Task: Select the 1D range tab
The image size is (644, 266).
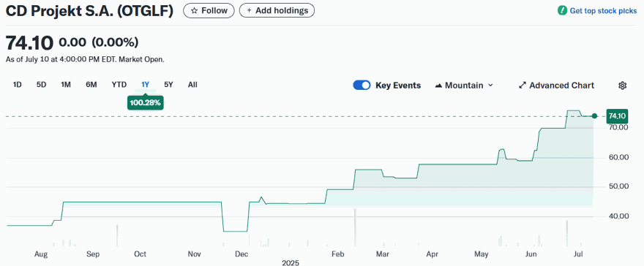Action: (18, 85)
